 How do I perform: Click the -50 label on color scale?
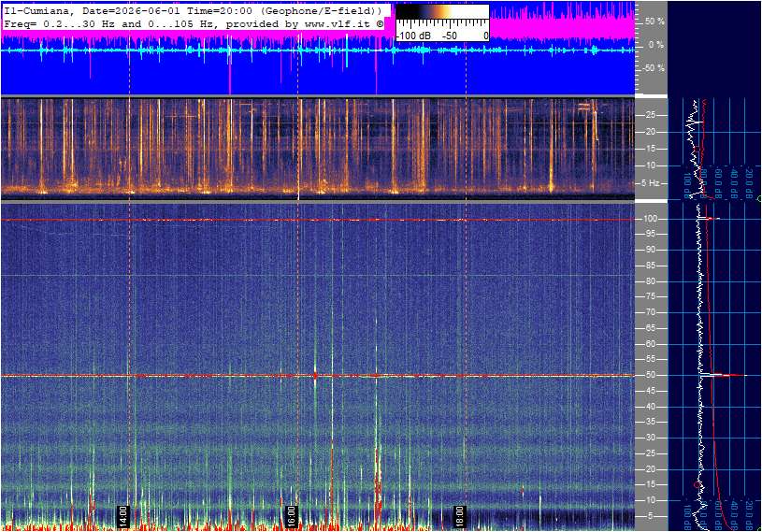pyautogui.click(x=450, y=36)
